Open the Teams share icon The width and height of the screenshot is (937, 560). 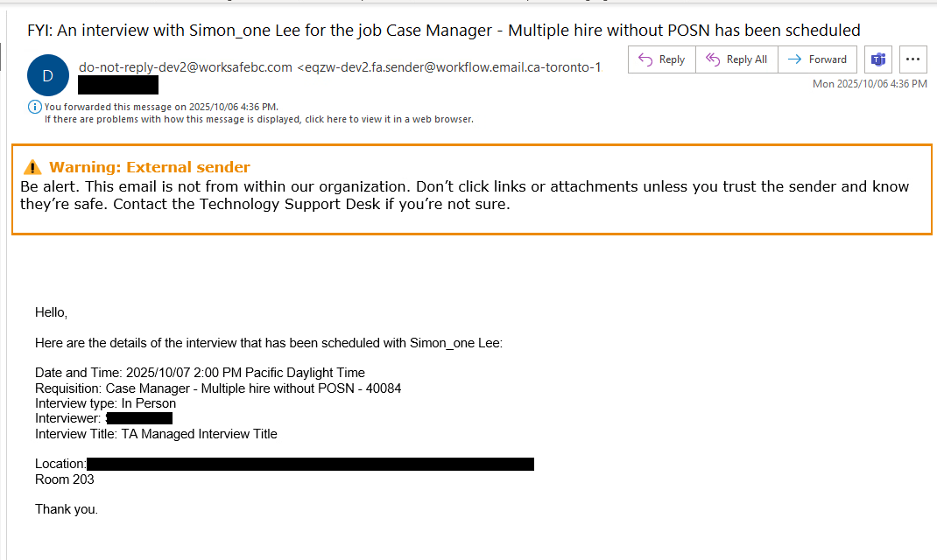pos(877,59)
